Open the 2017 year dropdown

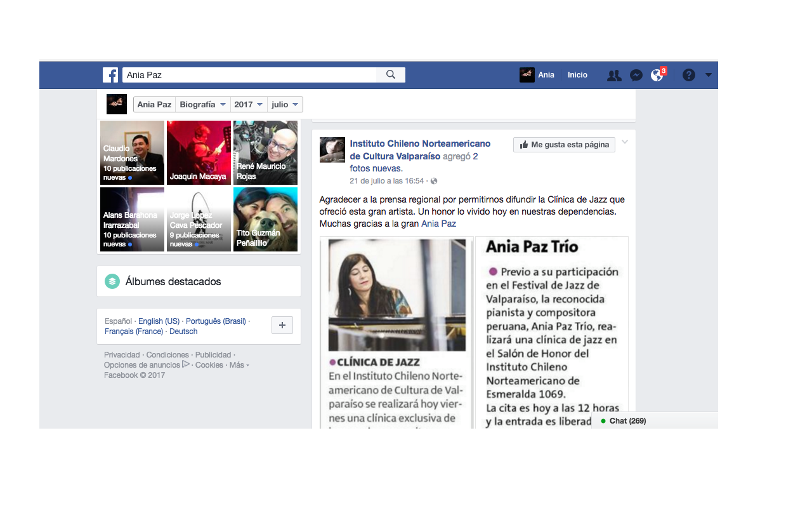[x=249, y=105]
